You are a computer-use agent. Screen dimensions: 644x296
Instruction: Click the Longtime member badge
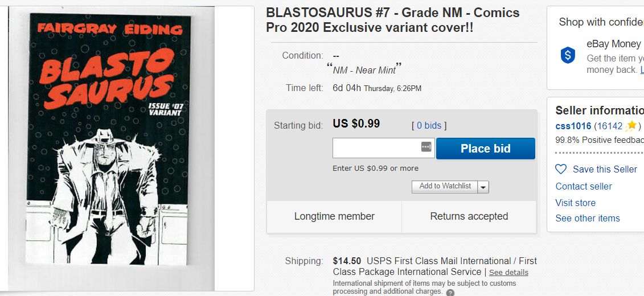[334, 216]
